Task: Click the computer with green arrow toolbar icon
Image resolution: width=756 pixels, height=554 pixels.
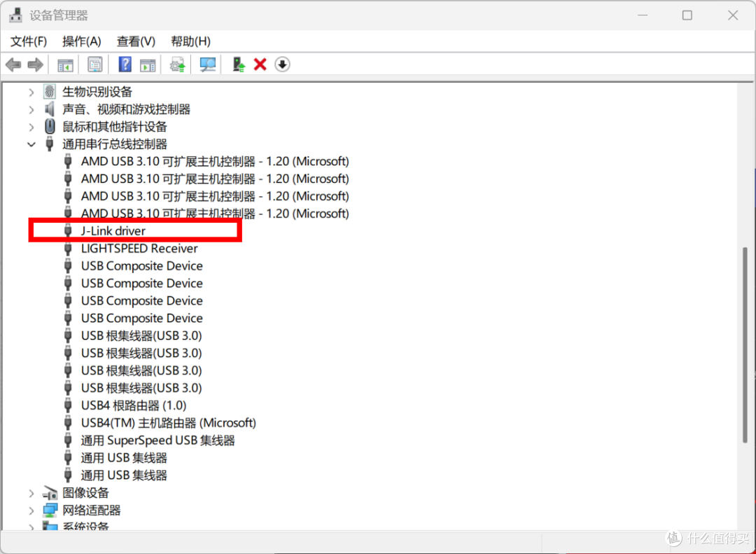Action: tap(239, 64)
